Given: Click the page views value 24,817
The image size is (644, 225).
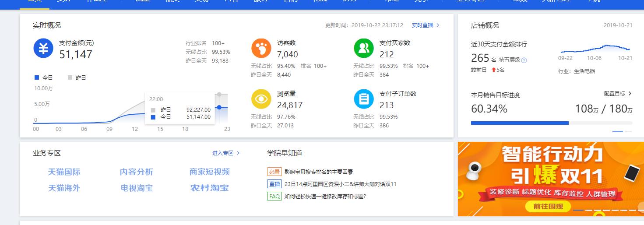Looking at the screenshot, I should click(x=290, y=105).
